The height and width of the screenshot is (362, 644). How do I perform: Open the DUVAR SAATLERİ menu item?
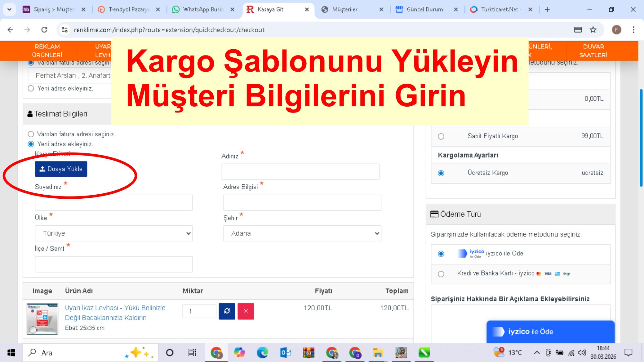point(593,51)
